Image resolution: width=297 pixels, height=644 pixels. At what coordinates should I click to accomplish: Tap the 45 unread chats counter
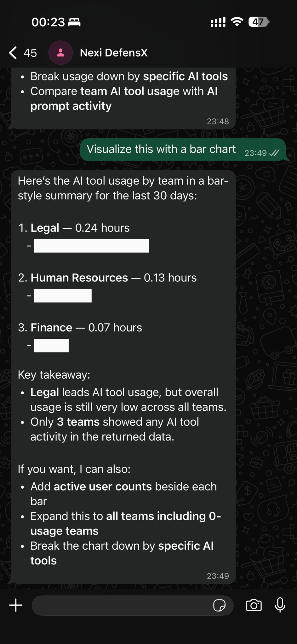[x=30, y=53]
